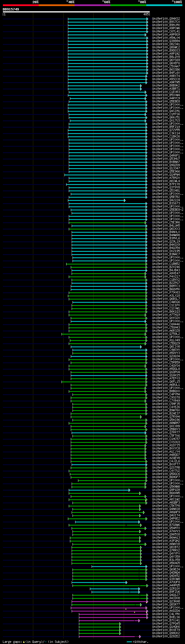Open hit UniRef100_A9PCW6
Image resolution: width=185 pixels, height=644 pixels.
tap(166, 28)
